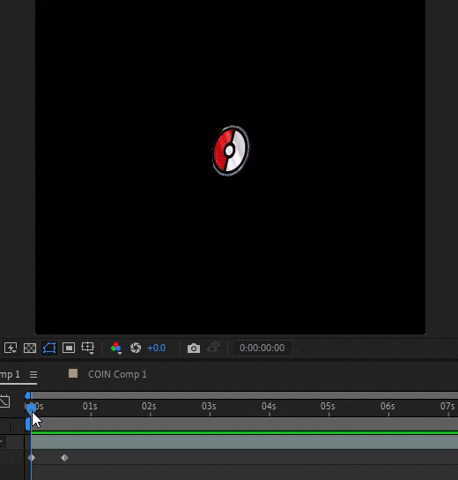Click the 06s mark on the time ruler
The height and width of the screenshot is (480, 458).
point(388,406)
